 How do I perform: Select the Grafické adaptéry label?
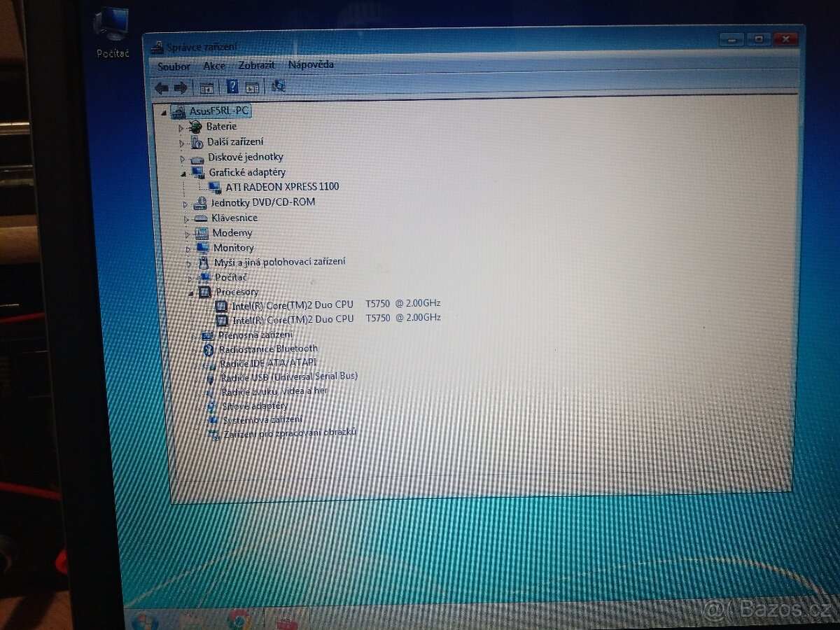click(247, 172)
